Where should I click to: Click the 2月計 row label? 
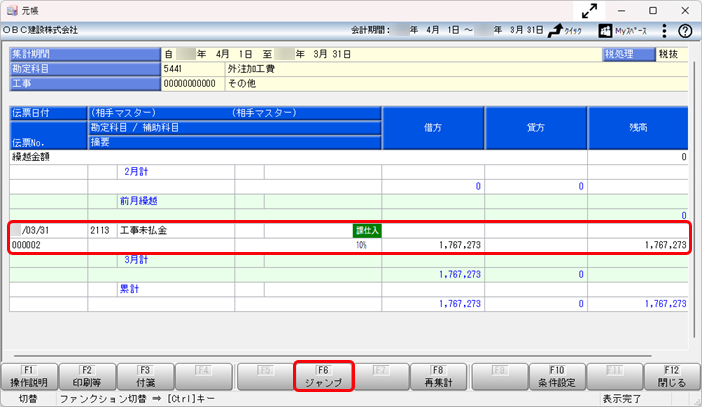click(136, 172)
